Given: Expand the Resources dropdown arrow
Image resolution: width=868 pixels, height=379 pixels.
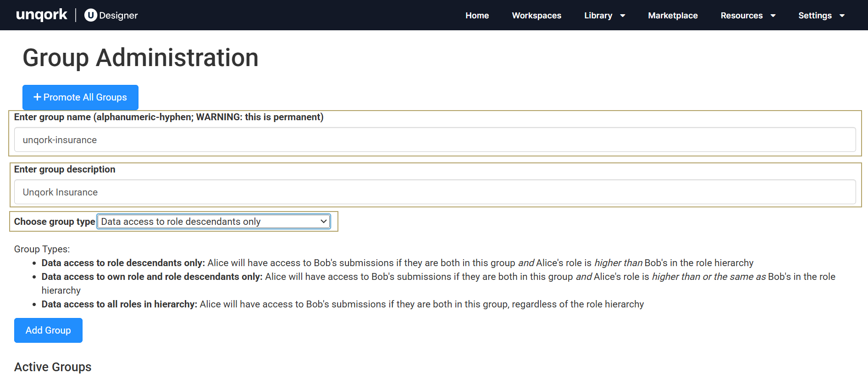Looking at the screenshot, I should pos(773,16).
